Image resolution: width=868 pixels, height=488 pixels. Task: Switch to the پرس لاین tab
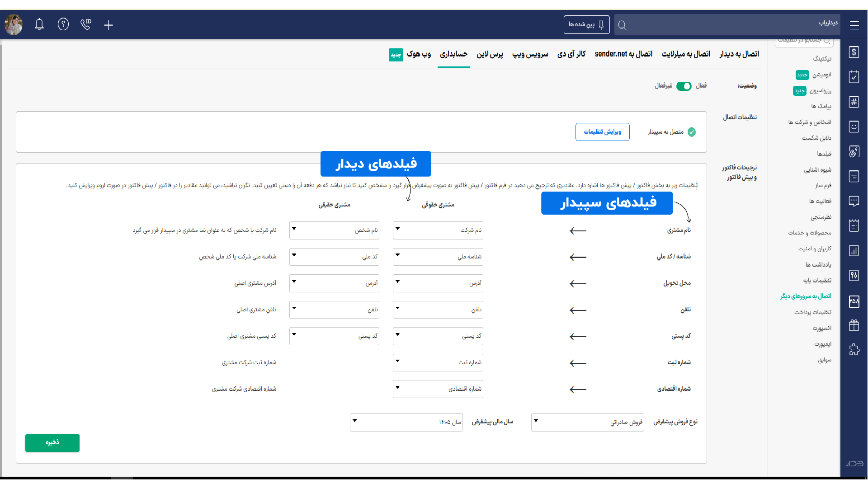pyautogui.click(x=490, y=54)
